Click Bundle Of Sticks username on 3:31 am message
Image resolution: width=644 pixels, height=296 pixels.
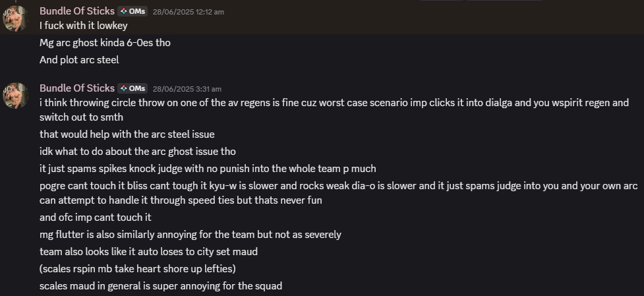pos(77,88)
